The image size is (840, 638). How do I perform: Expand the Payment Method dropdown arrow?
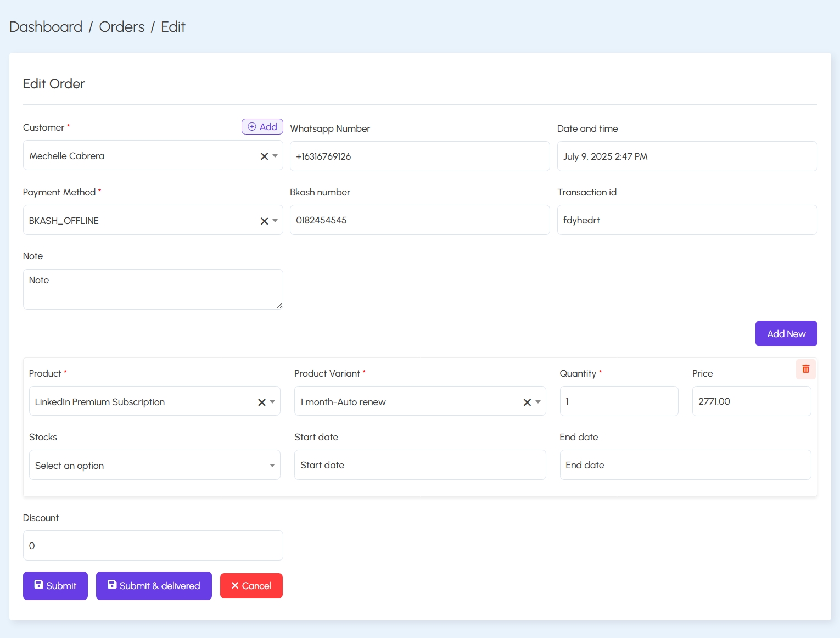275,221
